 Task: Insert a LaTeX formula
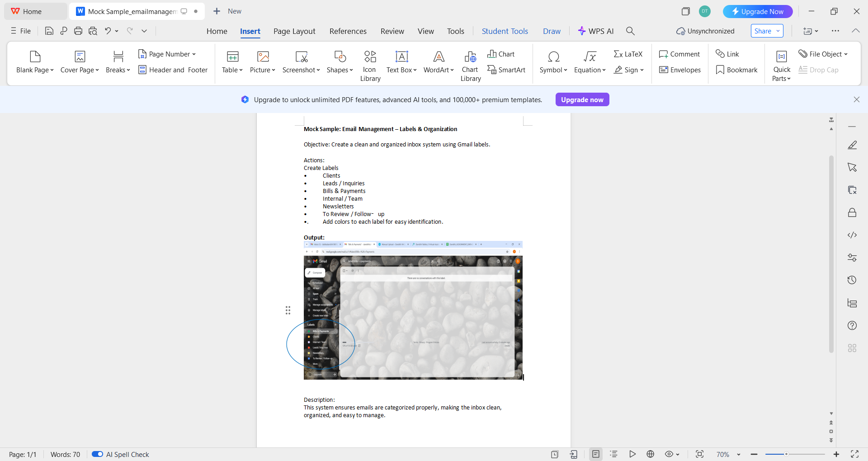point(628,54)
